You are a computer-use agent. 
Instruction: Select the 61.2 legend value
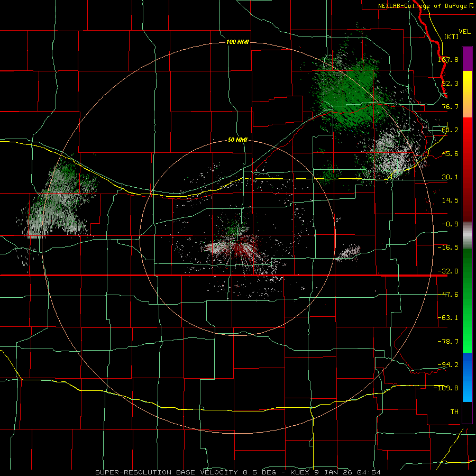click(450, 130)
